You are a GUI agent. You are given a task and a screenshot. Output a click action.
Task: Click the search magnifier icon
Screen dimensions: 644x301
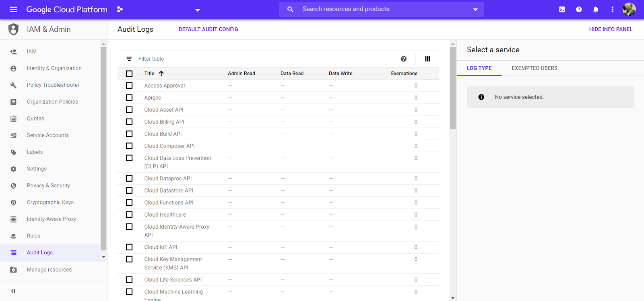290,9
